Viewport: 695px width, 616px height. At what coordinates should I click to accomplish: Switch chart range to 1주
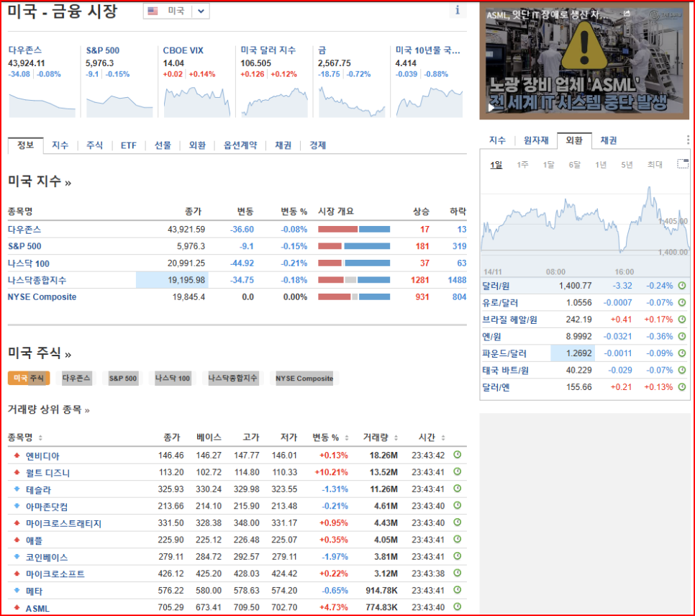click(522, 165)
